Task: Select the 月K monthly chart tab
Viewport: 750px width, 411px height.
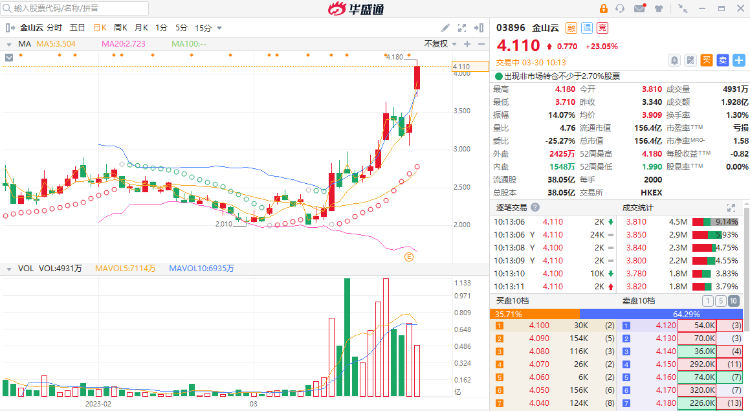Action: [x=141, y=28]
